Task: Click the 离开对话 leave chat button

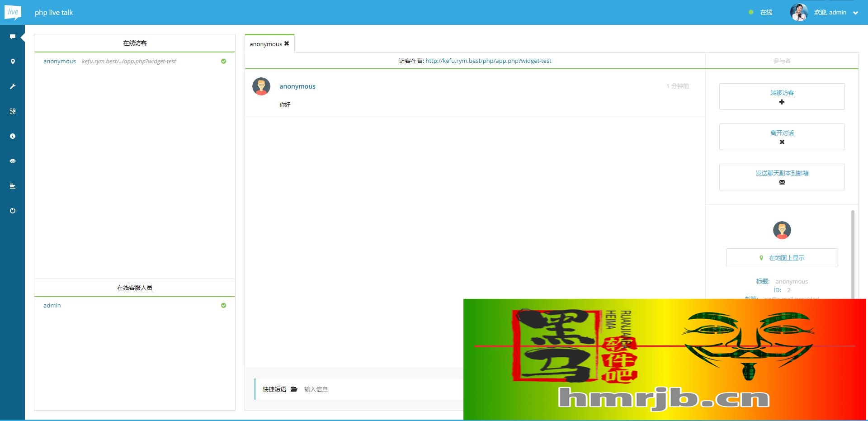Action: pyautogui.click(x=782, y=137)
